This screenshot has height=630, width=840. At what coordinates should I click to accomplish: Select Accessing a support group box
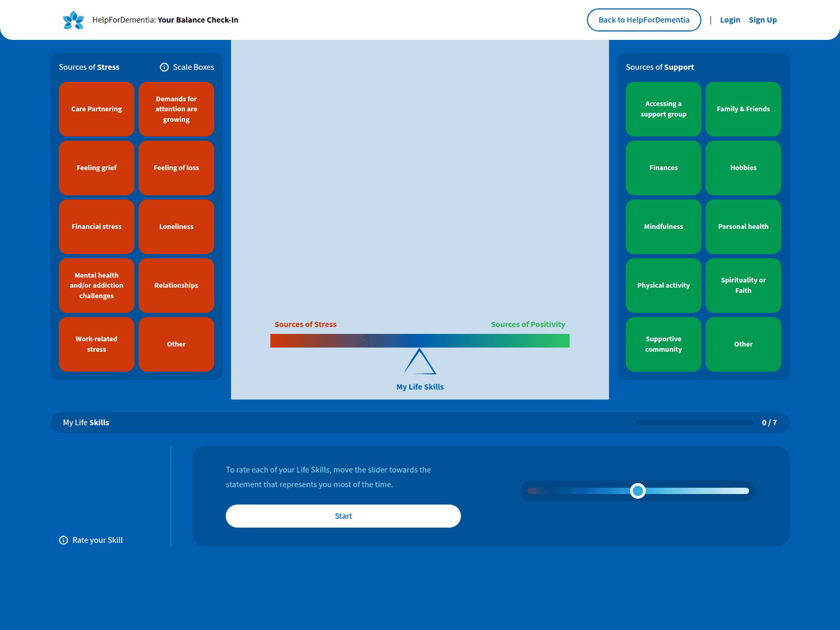(664, 109)
